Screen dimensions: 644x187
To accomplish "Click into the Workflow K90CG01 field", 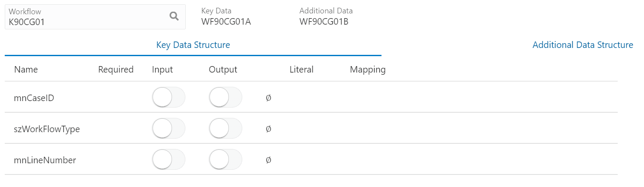I will tap(86, 22).
